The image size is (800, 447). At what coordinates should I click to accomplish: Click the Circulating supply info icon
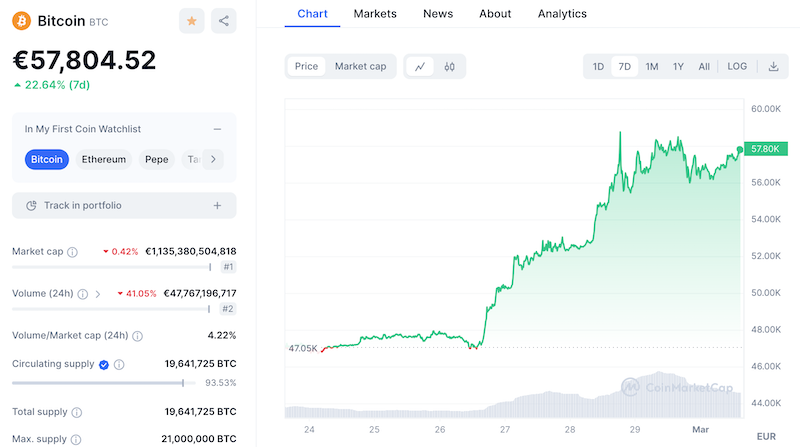click(119, 364)
